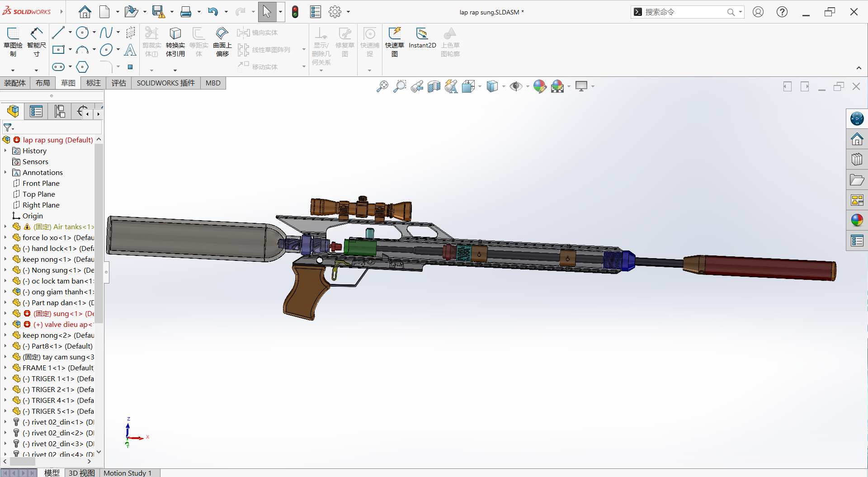Open the options gear settings
The image size is (868, 477).
335,12
